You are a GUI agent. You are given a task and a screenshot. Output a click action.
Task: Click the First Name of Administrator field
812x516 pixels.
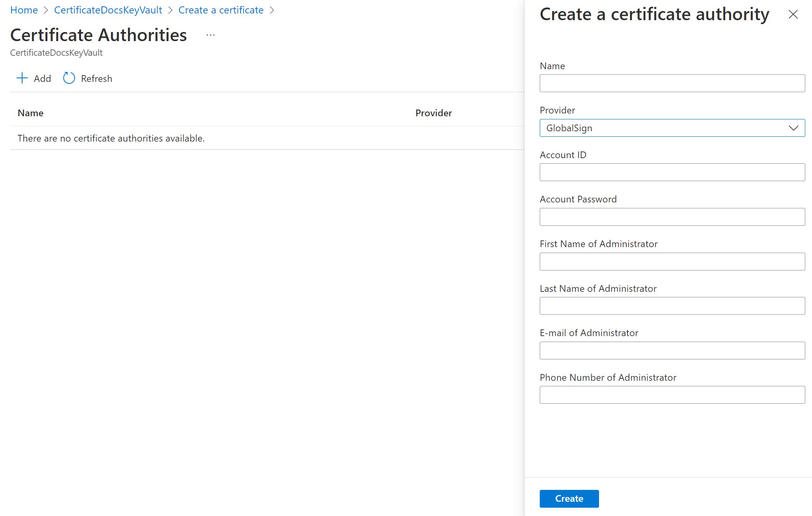(x=673, y=261)
